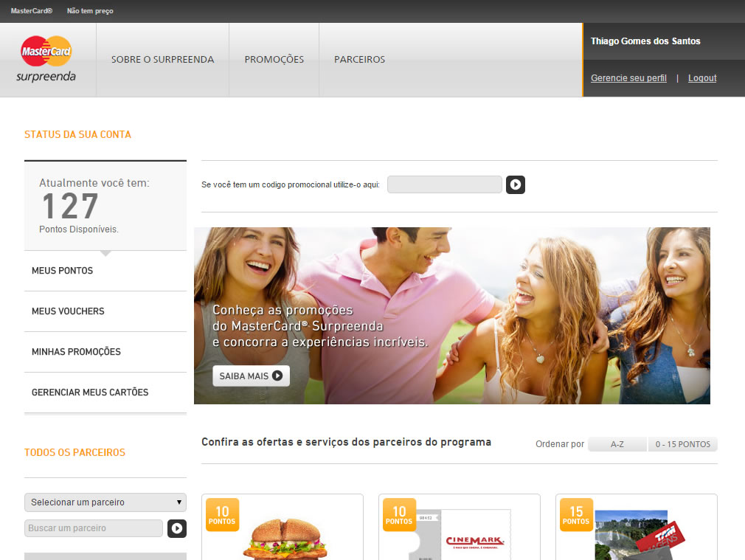Open Minhas Promoções in the sidebar
This screenshot has height=560, width=745.
pyautogui.click(x=105, y=352)
